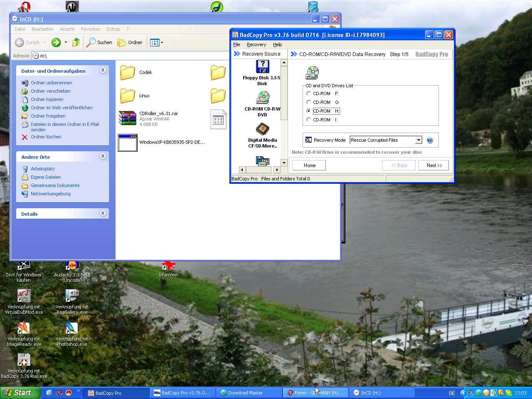Open the Linux folder in InCD window
Viewport: 532px width, 399px height.
click(x=128, y=96)
